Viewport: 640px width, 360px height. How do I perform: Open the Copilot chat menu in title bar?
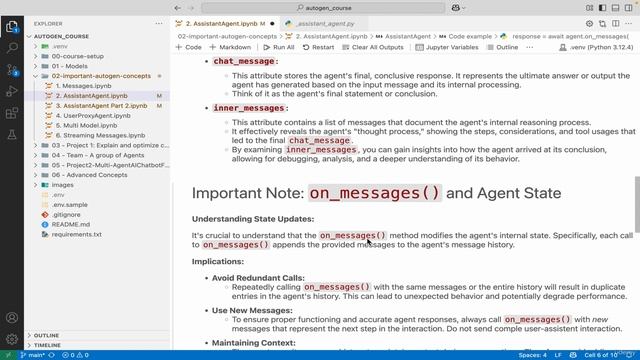click(x=458, y=8)
